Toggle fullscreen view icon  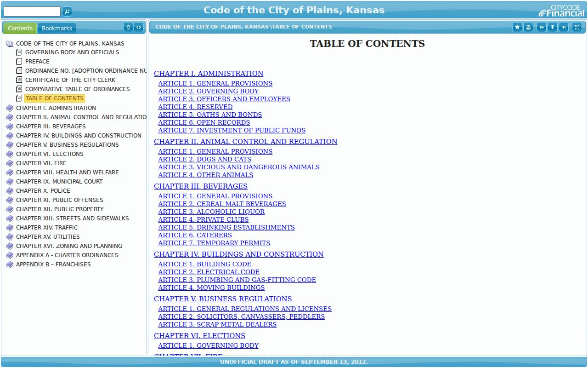[577, 27]
